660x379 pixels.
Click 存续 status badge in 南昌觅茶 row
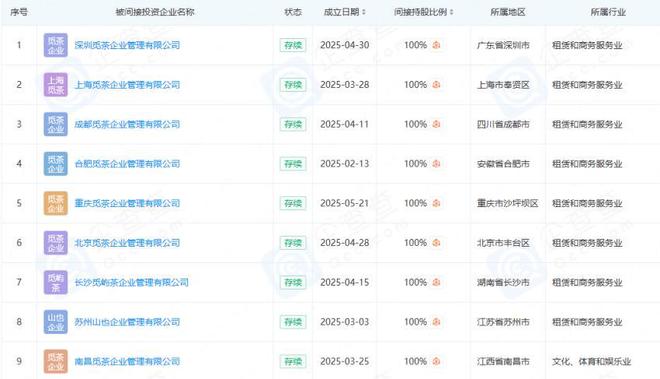coord(293,361)
